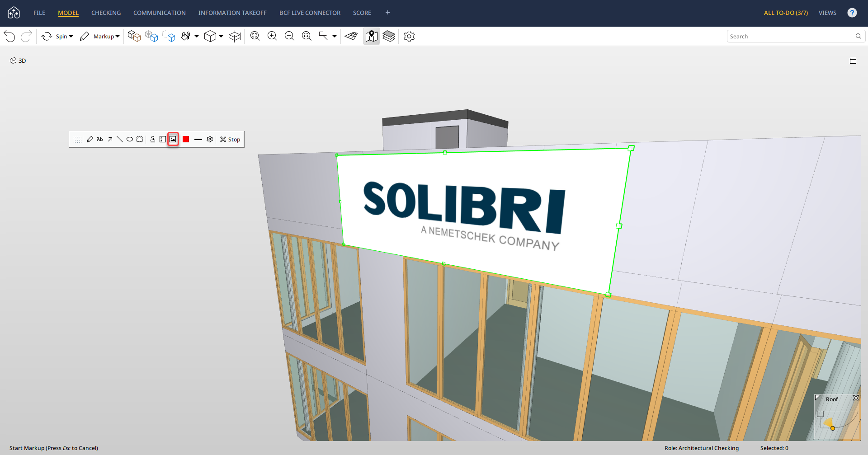Select the freehand pencil markup tool
This screenshot has height=455, width=868.
coord(90,139)
